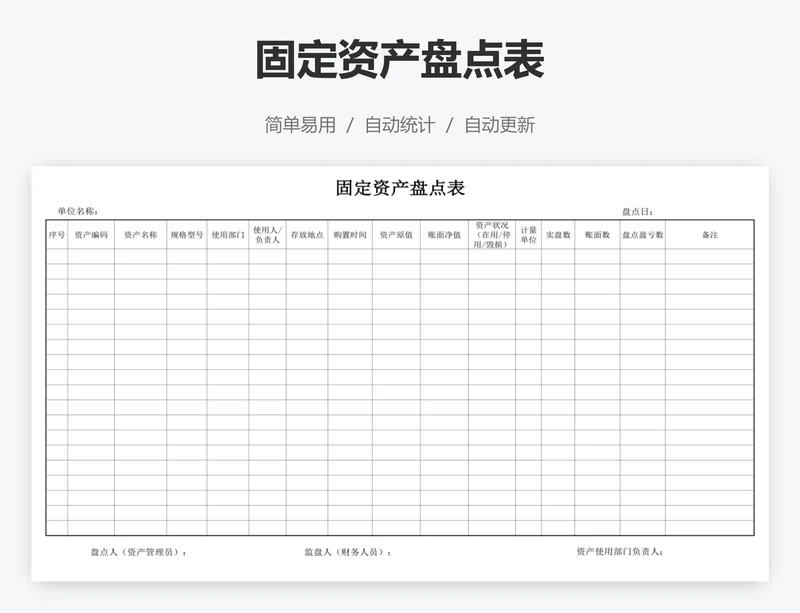Click the 简单易用 subtitle text
The width and height of the screenshot is (800, 613).
tap(300, 125)
